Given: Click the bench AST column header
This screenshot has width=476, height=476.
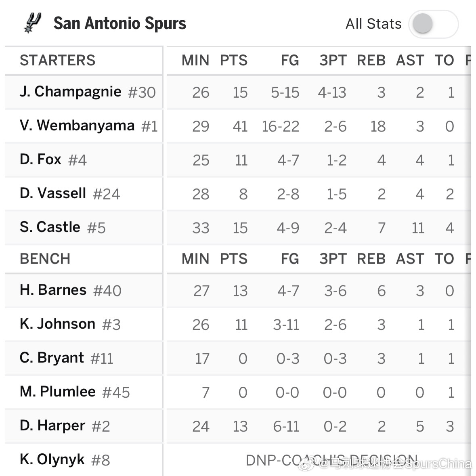Looking at the screenshot, I should click(x=410, y=259).
